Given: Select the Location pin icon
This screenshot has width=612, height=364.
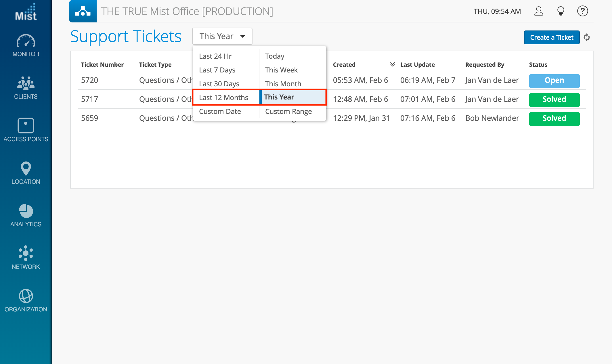Looking at the screenshot, I should (x=26, y=168).
